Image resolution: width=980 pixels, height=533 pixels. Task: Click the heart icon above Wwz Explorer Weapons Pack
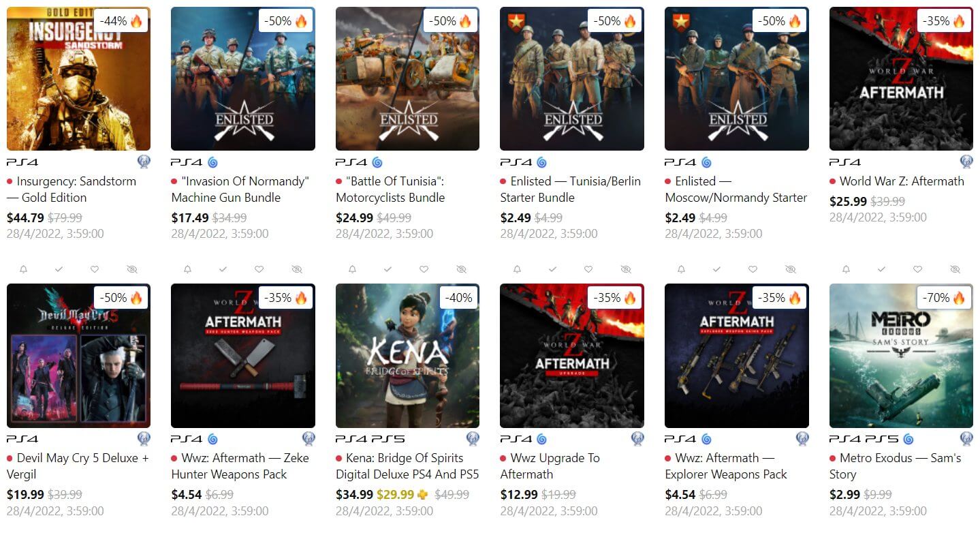tap(753, 269)
